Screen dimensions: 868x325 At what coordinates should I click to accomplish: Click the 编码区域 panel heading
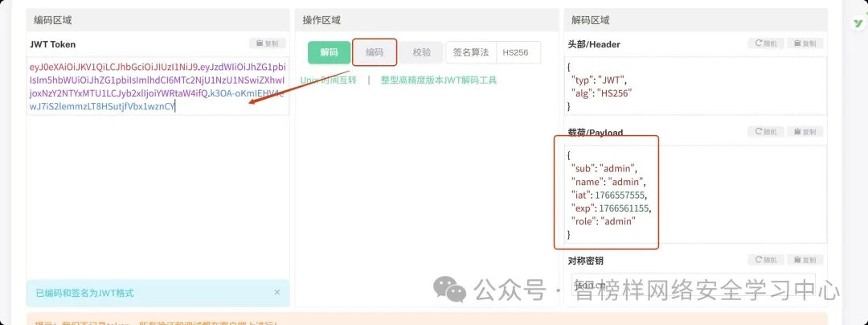click(x=52, y=20)
